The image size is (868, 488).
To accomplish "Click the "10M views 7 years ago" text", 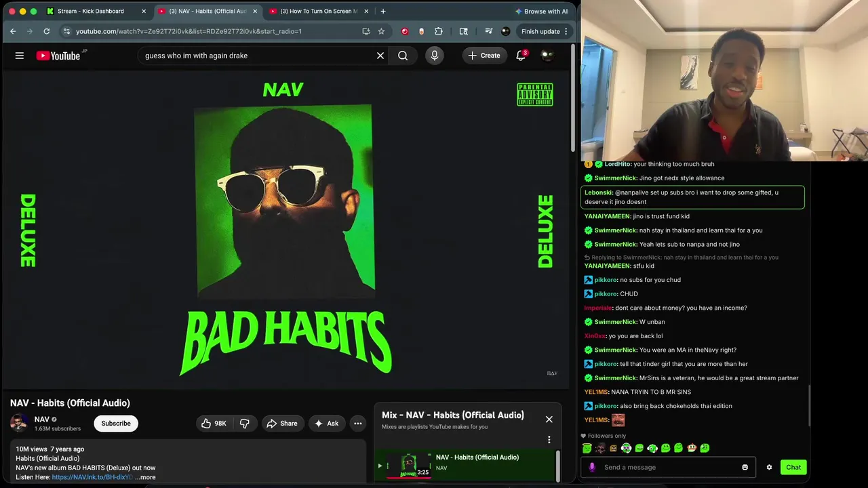I will pyautogui.click(x=50, y=449).
